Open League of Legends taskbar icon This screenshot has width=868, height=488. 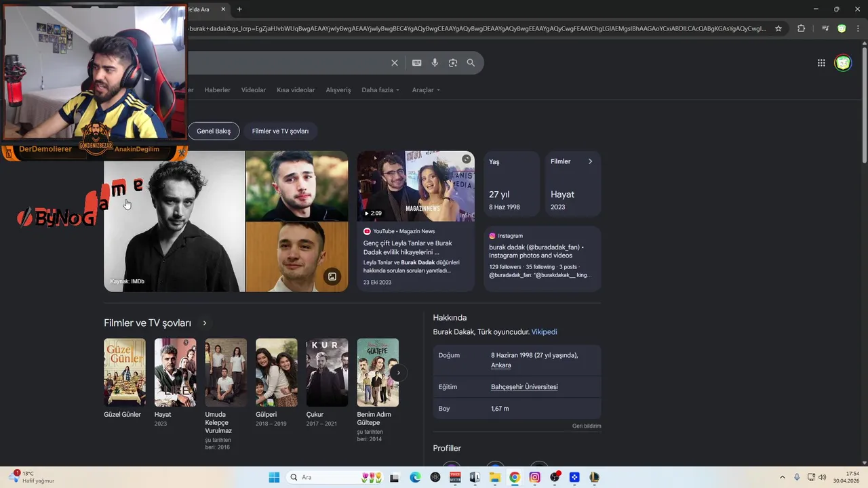pyautogui.click(x=594, y=477)
